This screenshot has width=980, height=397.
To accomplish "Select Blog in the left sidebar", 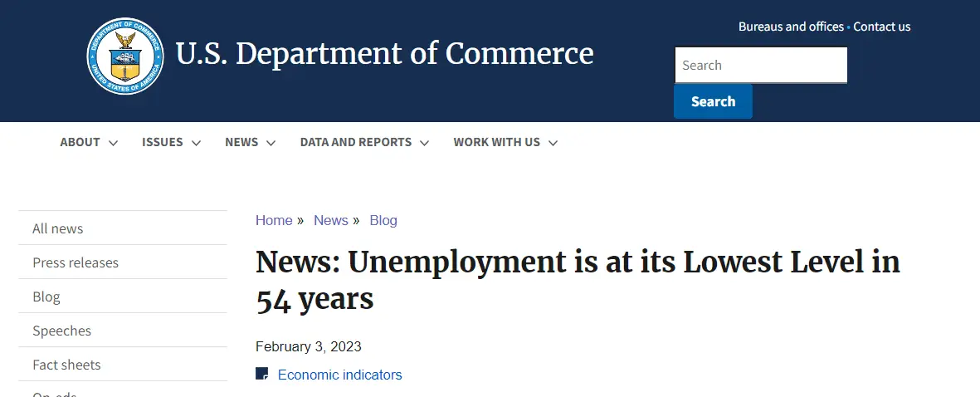I will point(46,297).
